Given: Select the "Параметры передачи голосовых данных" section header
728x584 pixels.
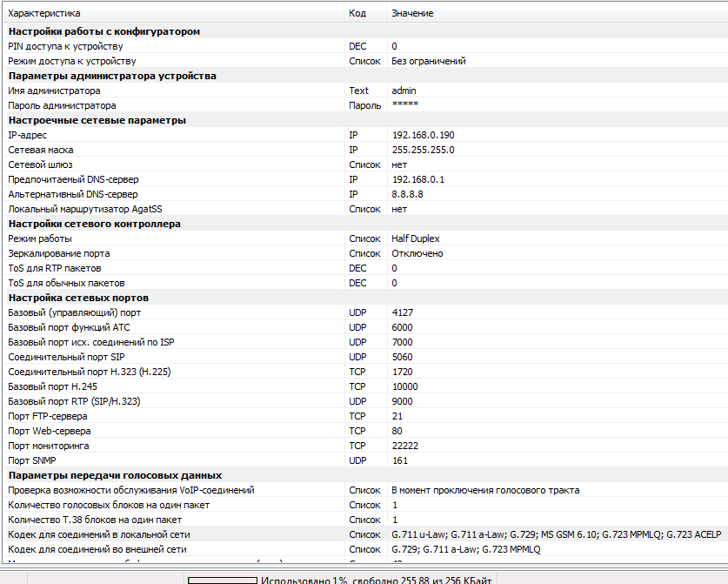Looking at the screenshot, I should pos(115,475).
